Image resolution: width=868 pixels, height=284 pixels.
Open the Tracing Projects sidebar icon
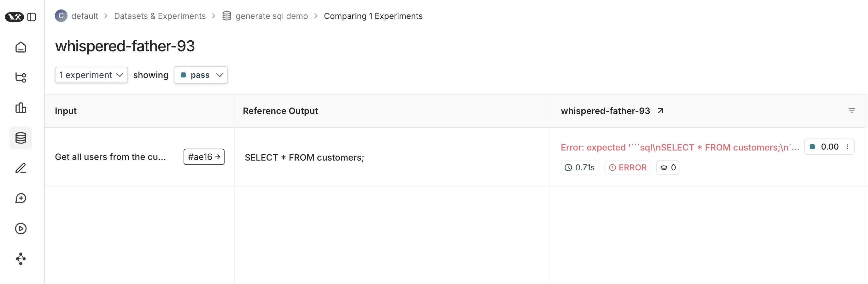[x=21, y=77]
